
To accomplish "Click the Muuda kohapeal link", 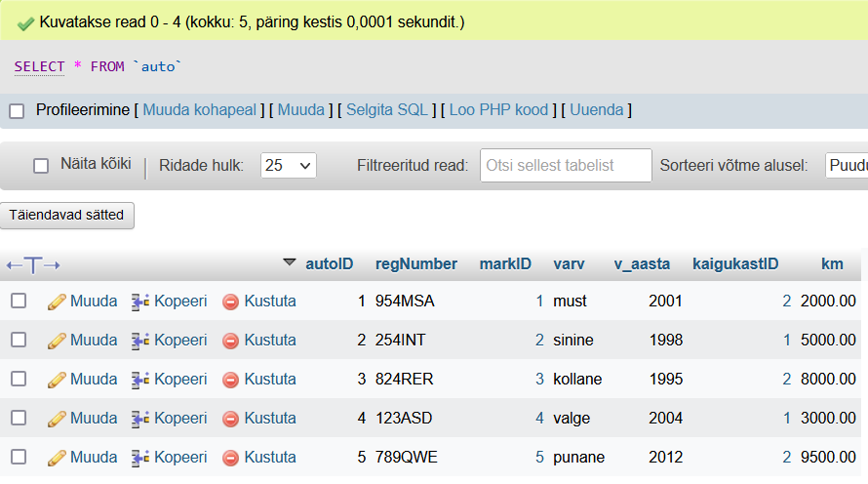I will tap(199, 109).
